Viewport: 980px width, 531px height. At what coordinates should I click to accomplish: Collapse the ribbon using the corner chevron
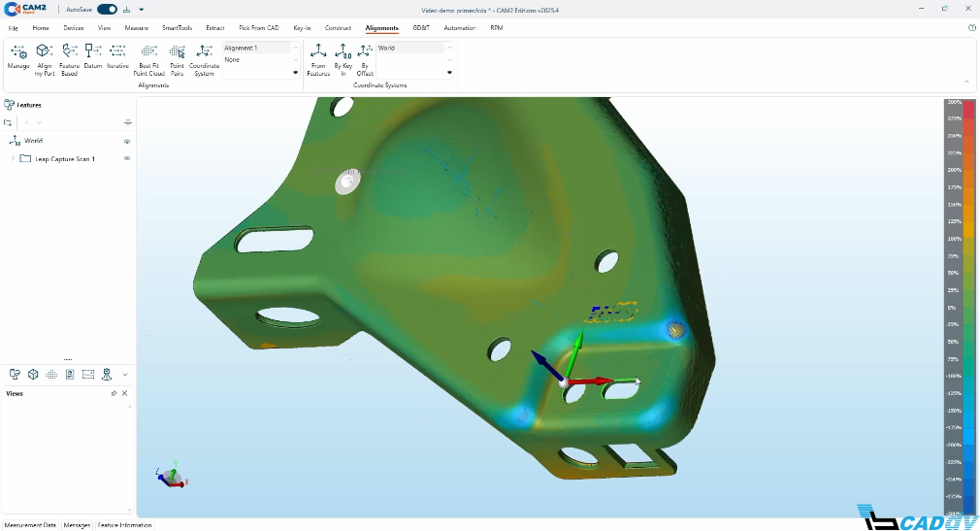(x=966, y=82)
